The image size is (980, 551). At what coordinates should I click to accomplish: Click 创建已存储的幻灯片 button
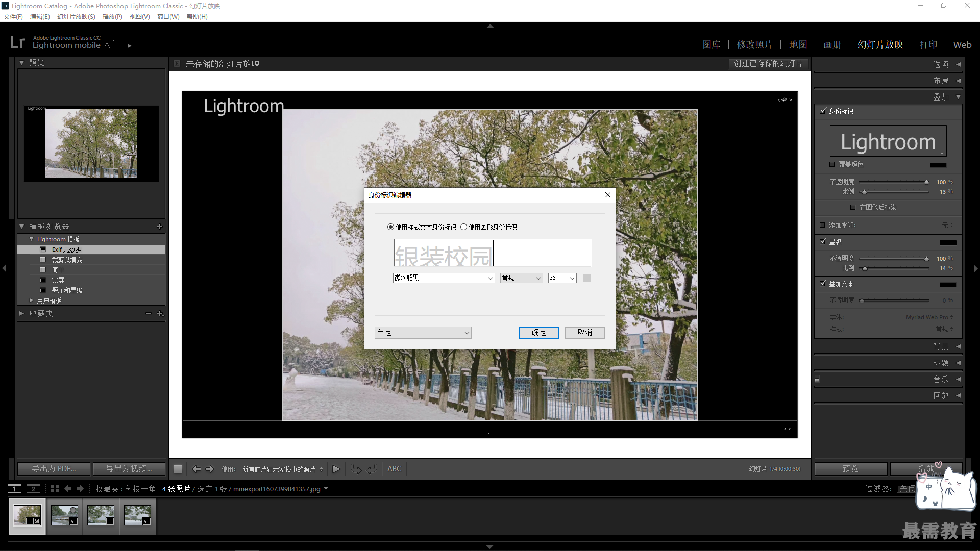click(768, 64)
